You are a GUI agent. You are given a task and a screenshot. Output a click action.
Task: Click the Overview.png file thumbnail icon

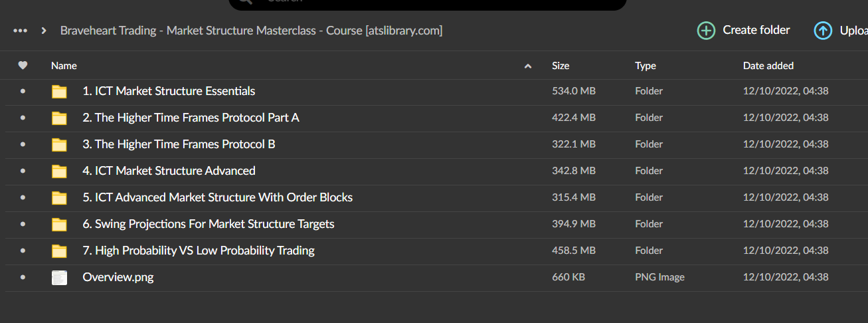coord(60,278)
